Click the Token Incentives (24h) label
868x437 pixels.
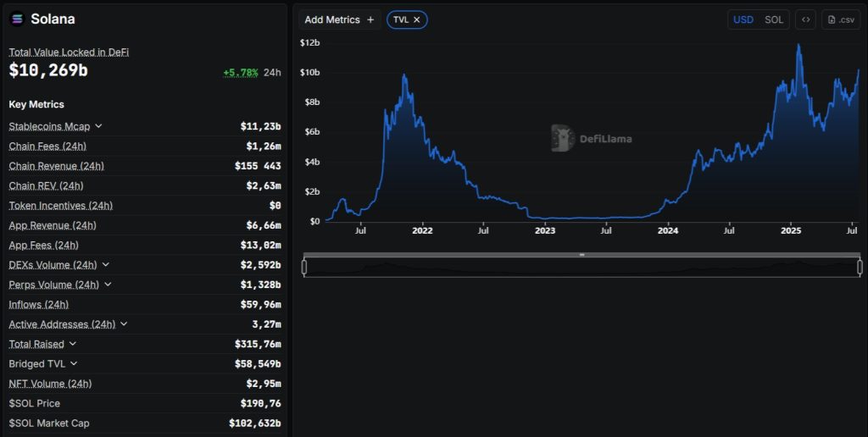click(61, 206)
